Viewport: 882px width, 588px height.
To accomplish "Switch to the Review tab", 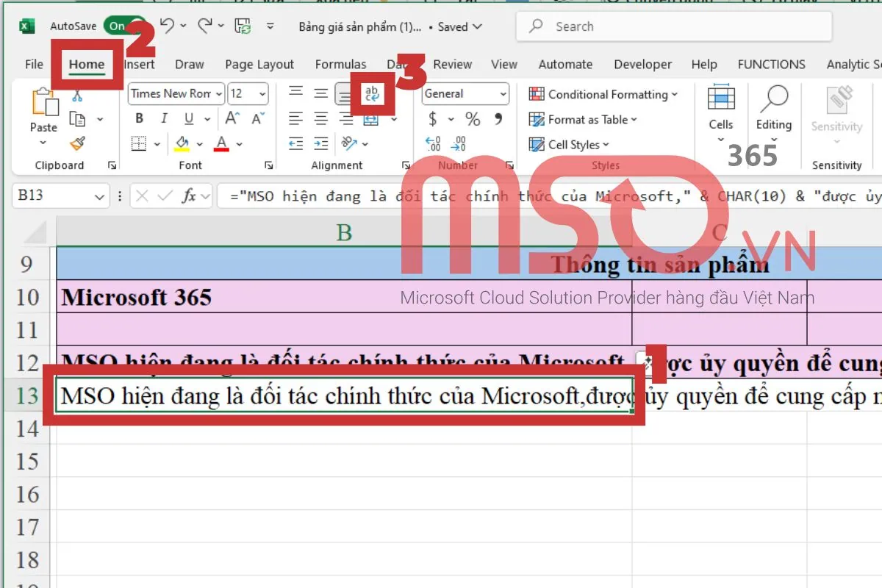I will point(453,65).
